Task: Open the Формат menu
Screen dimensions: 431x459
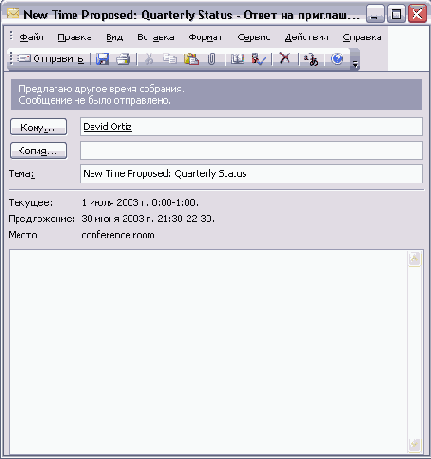Action: tap(205, 37)
